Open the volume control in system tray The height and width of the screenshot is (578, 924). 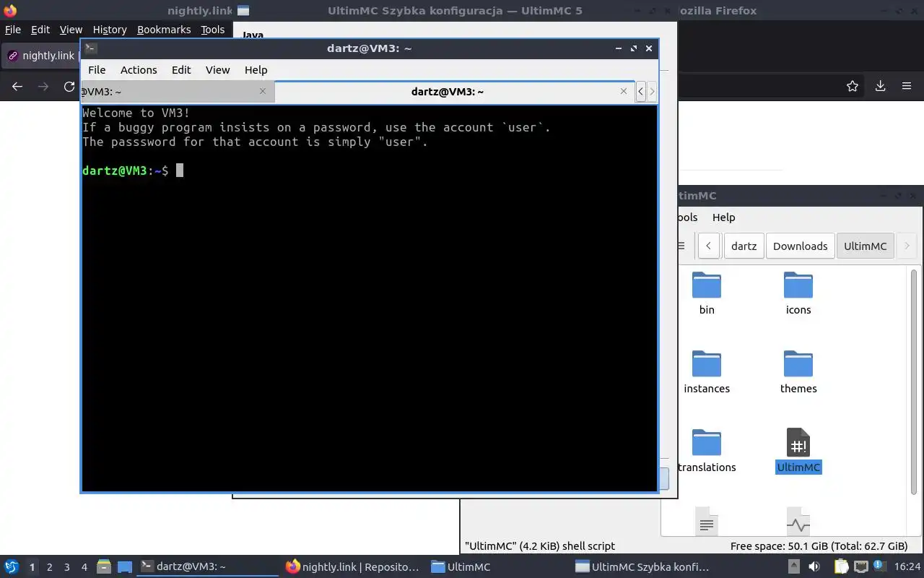[814, 566]
